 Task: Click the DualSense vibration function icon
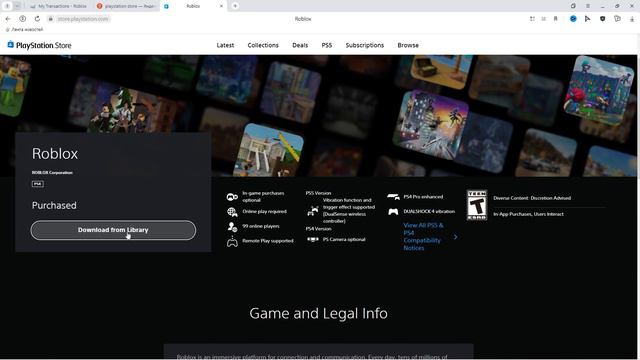pyautogui.click(x=313, y=211)
